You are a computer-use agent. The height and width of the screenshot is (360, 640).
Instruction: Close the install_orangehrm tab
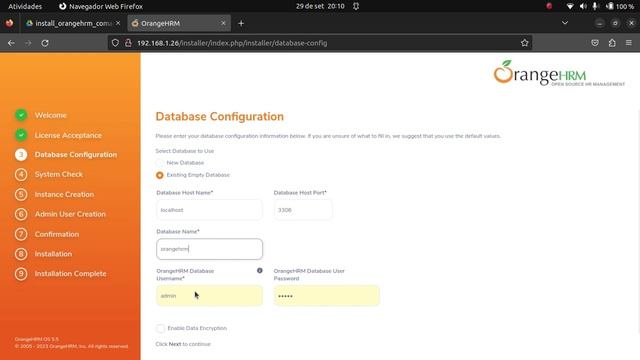click(x=118, y=23)
